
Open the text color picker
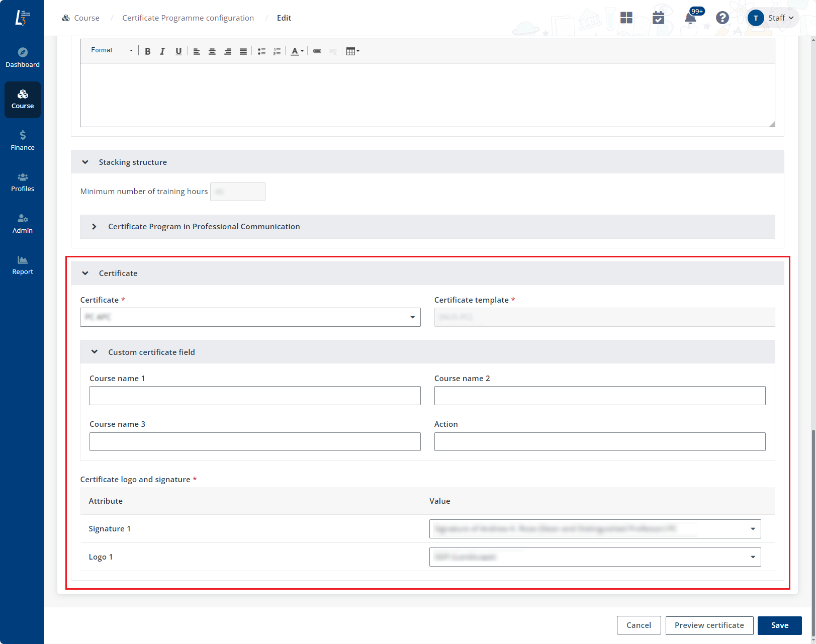297,51
